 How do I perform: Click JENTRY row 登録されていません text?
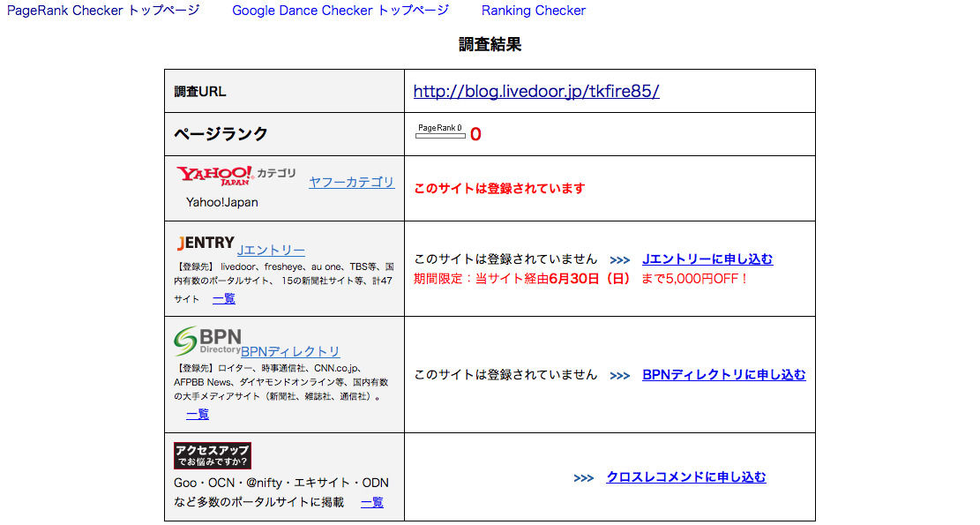[505, 259]
